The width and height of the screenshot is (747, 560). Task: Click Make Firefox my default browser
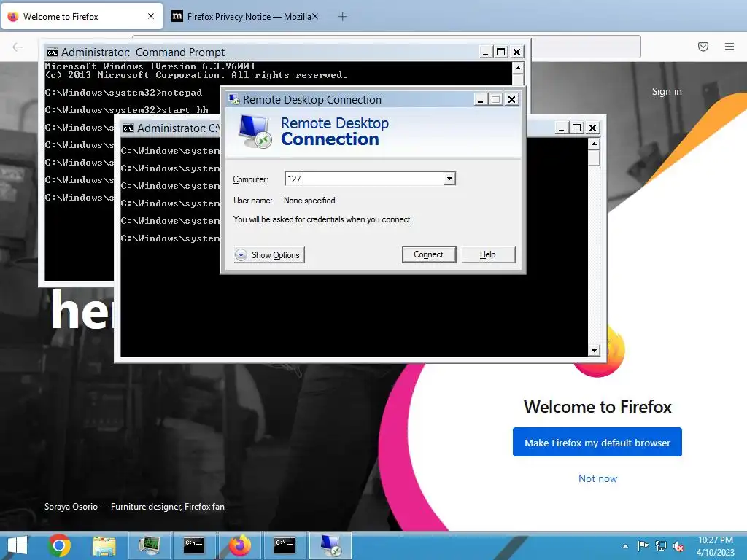coord(597,442)
